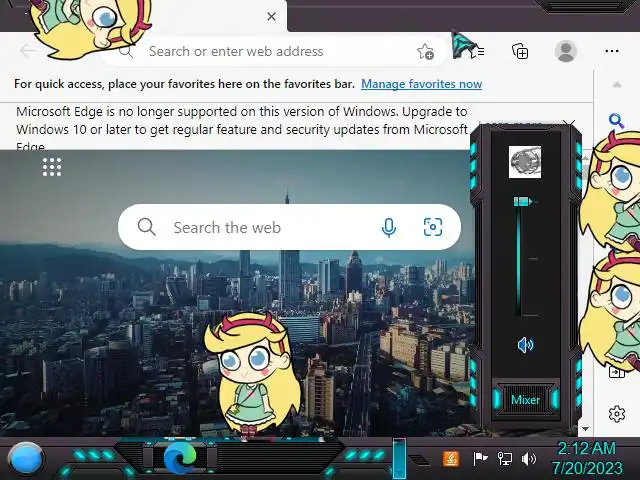
Task: Click the Java update tray icon
Action: (x=451, y=459)
